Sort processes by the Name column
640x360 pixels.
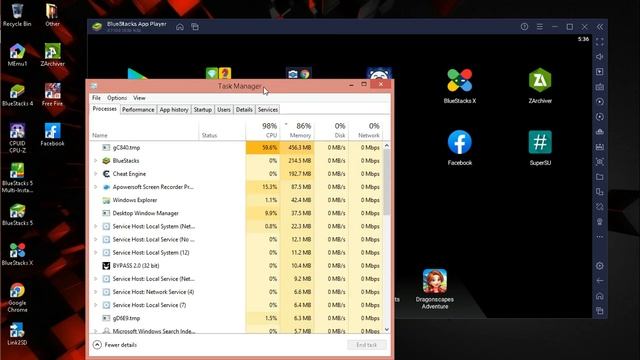(x=144, y=130)
